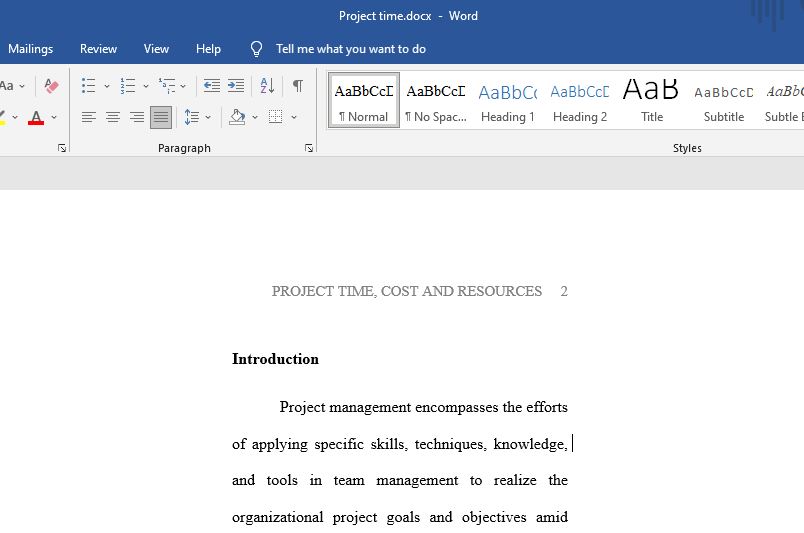This screenshot has width=804, height=533.
Task: Open Change Case dropdown arrow
Action: [22, 86]
